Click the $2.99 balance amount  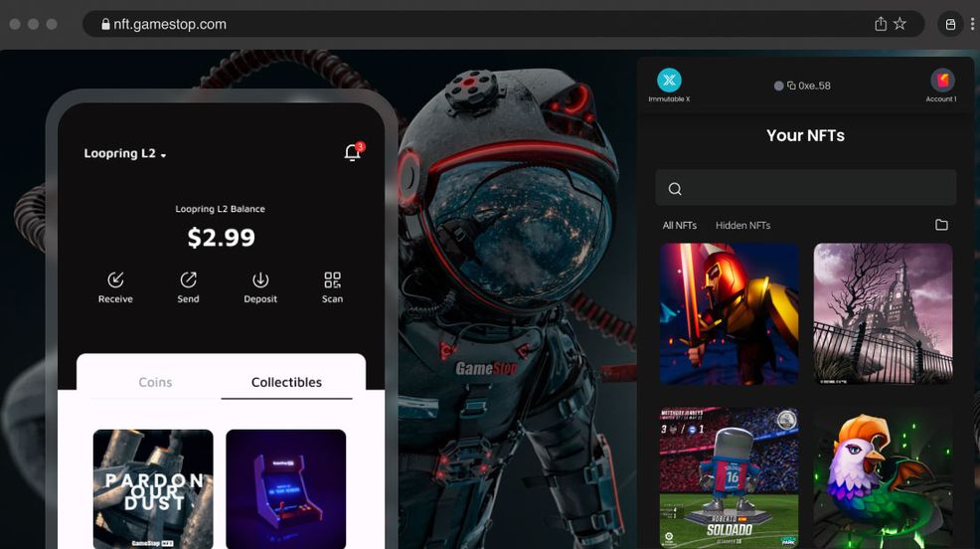222,238
